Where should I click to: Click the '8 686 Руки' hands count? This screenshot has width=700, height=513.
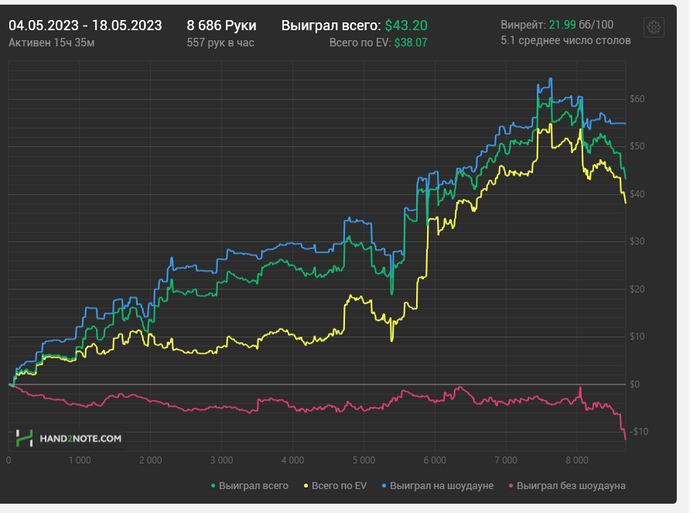221,25
